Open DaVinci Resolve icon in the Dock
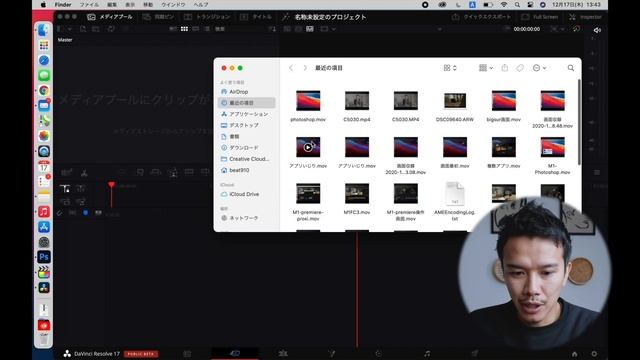Screen dimensions: 640x360 [x=44, y=287]
